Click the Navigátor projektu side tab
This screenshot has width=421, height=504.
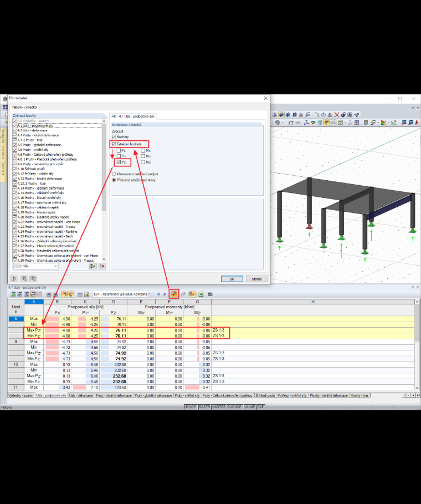point(3,155)
